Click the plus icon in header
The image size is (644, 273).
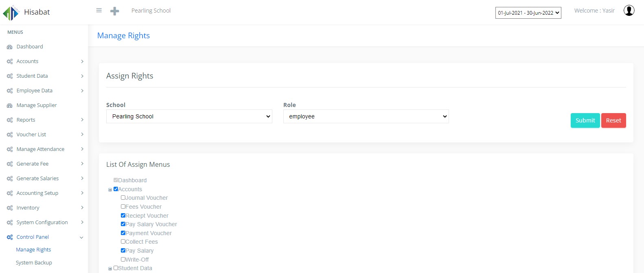pyautogui.click(x=115, y=11)
